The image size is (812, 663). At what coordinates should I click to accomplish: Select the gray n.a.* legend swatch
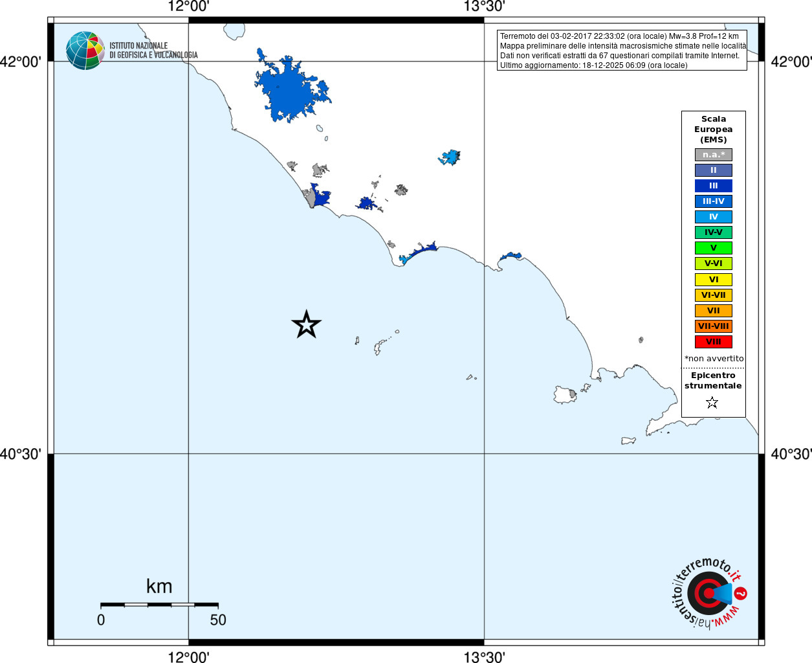tap(714, 155)
